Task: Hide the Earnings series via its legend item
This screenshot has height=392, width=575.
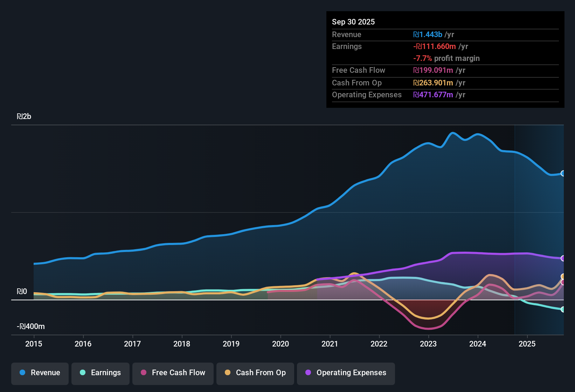Action: click(101, 373)
